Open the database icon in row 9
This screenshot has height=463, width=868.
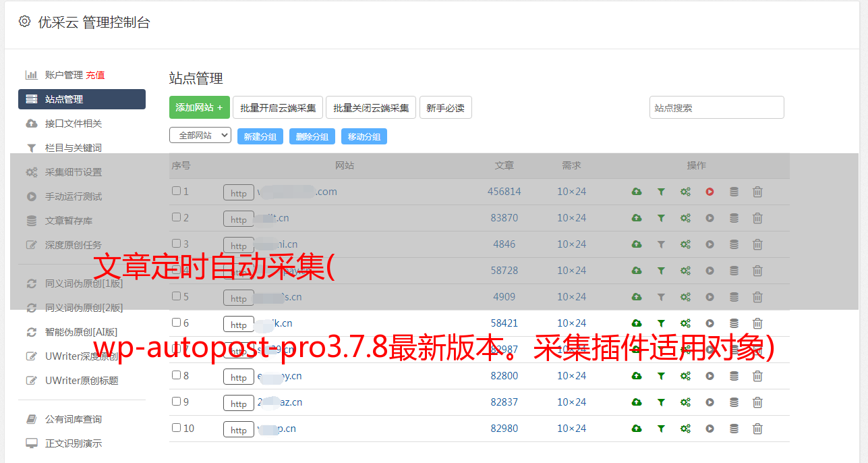734,402
